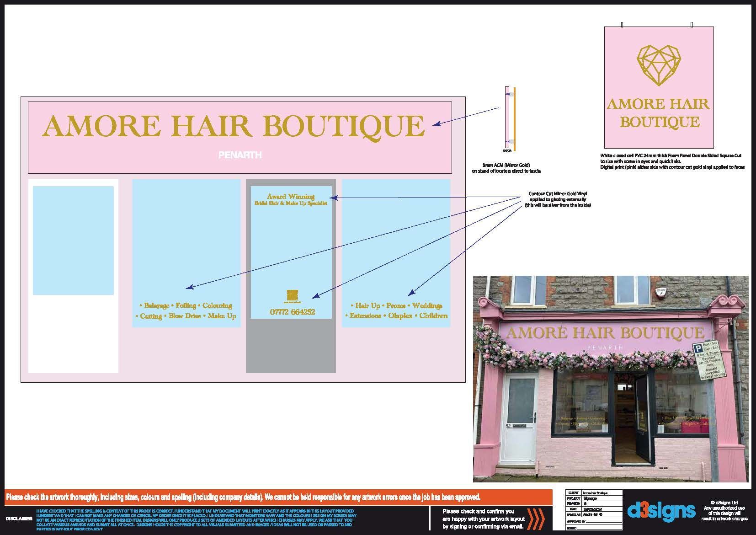Screen dimensions: 756x535
Task: Click the white PENARTH text on fascia
Action: tap(240, 155)
